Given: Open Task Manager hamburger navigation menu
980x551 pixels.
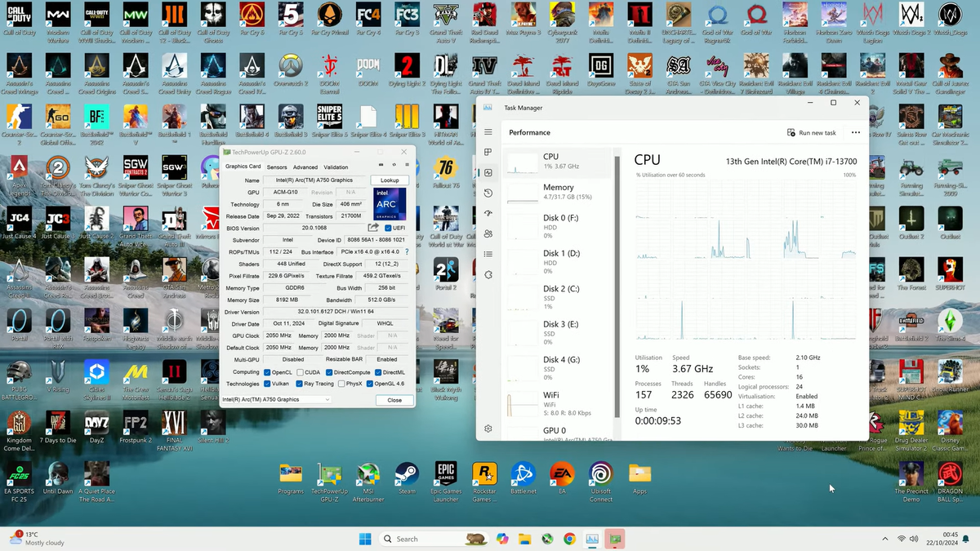Looking at the screenshot, I should click(x=488, y=132).
